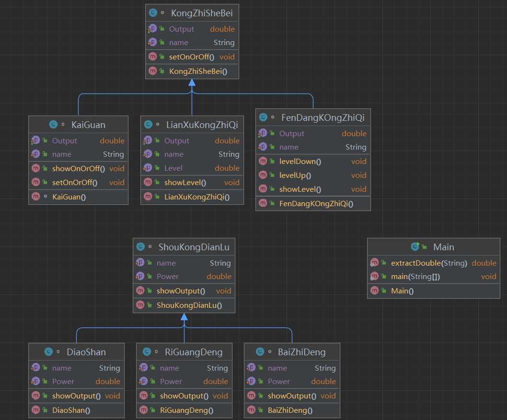Select the Output property row in FenDangKOngZhiQi
Viewport: 507px width, 420px height.
(313, 133)
